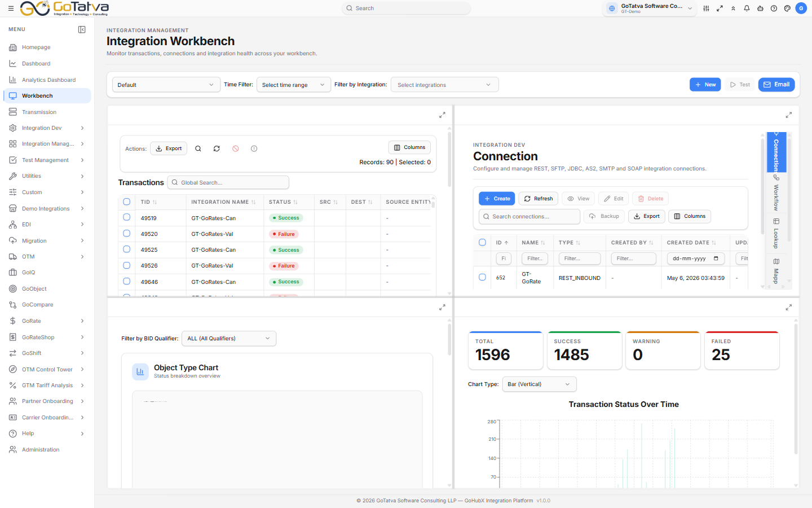This screenshot has width=812, height=508.
Task: Open Analytics Dashboard in the sidebar
Action: [x=47, y=80]
